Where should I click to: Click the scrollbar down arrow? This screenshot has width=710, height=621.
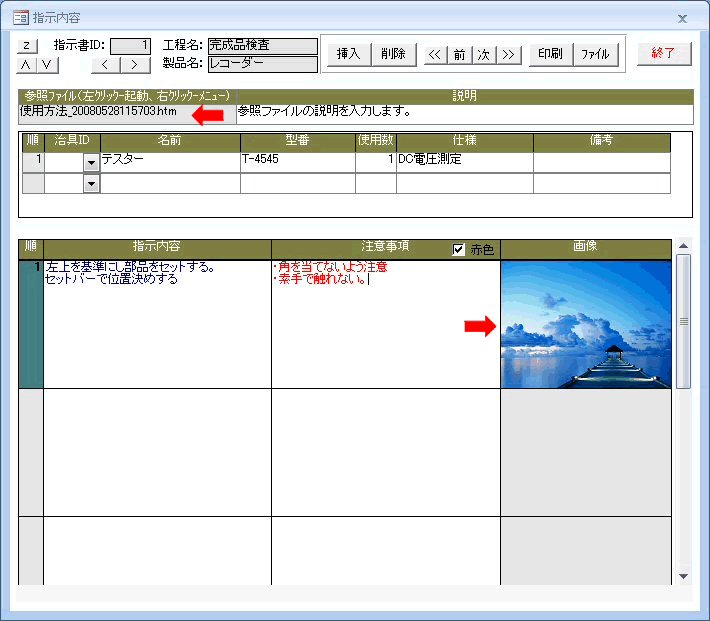pos(683,576)
